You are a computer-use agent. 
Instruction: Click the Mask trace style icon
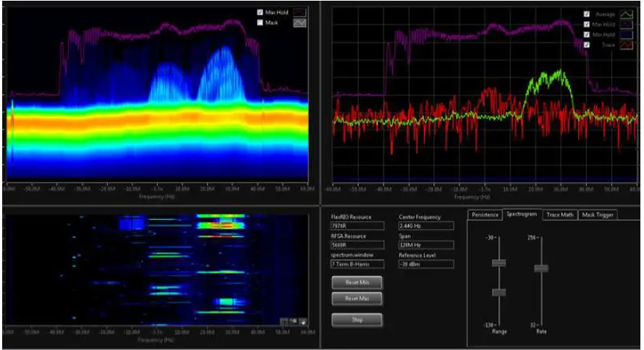click(x=301, y=23)
